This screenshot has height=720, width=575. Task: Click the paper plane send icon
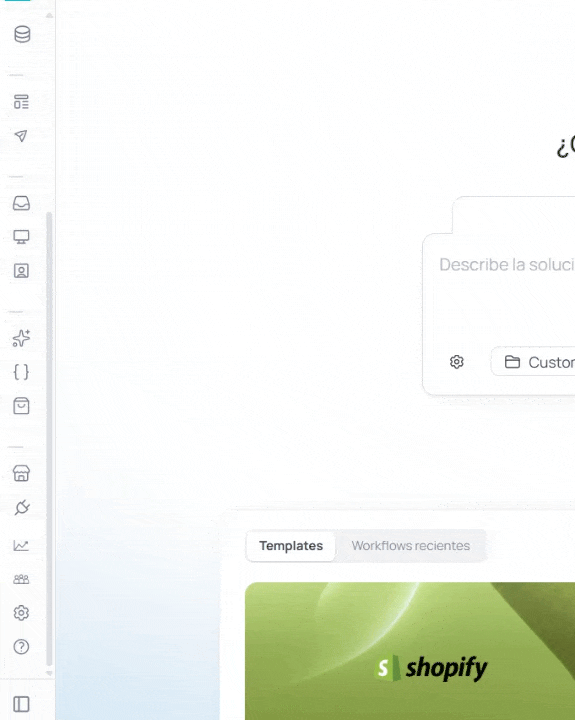(x=21, y=135)
